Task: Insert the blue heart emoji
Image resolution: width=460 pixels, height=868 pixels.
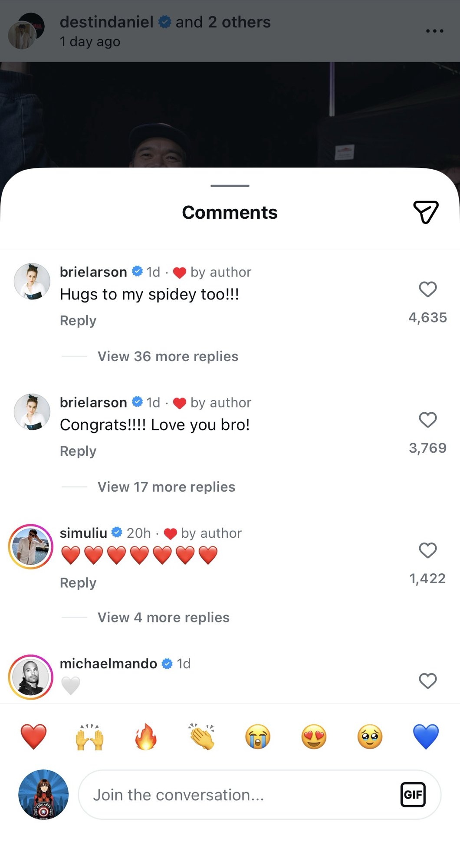Action: (426, 737)
